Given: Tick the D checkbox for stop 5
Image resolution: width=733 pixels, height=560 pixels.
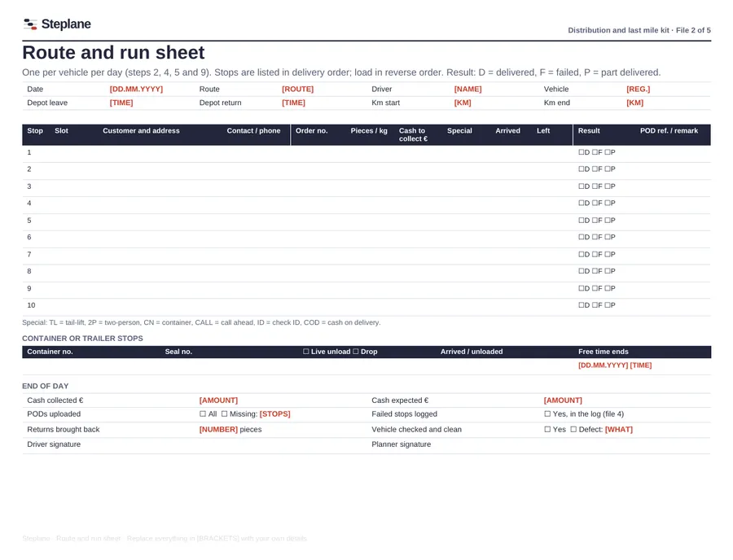Looking at the screenshot, I should [581, 220].
